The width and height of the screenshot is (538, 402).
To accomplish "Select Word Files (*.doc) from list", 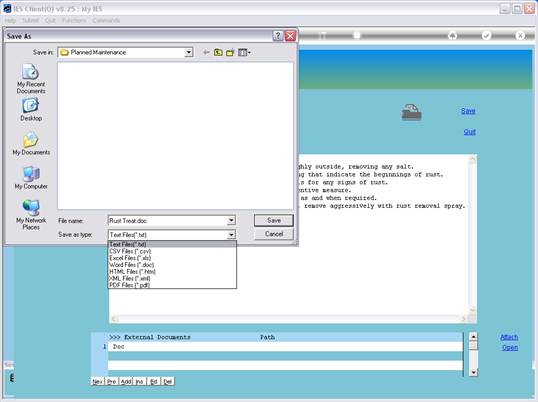I will pyautogui.click(x=131, y=265).
